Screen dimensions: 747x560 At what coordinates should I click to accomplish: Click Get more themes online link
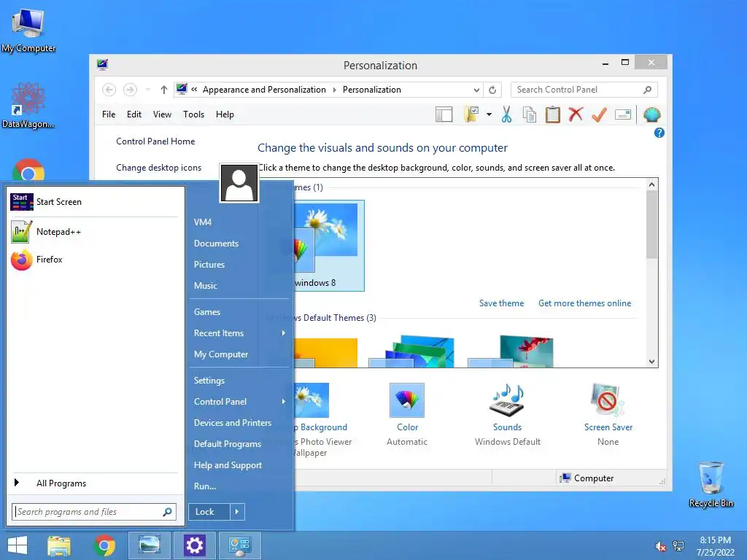point(584,303)
